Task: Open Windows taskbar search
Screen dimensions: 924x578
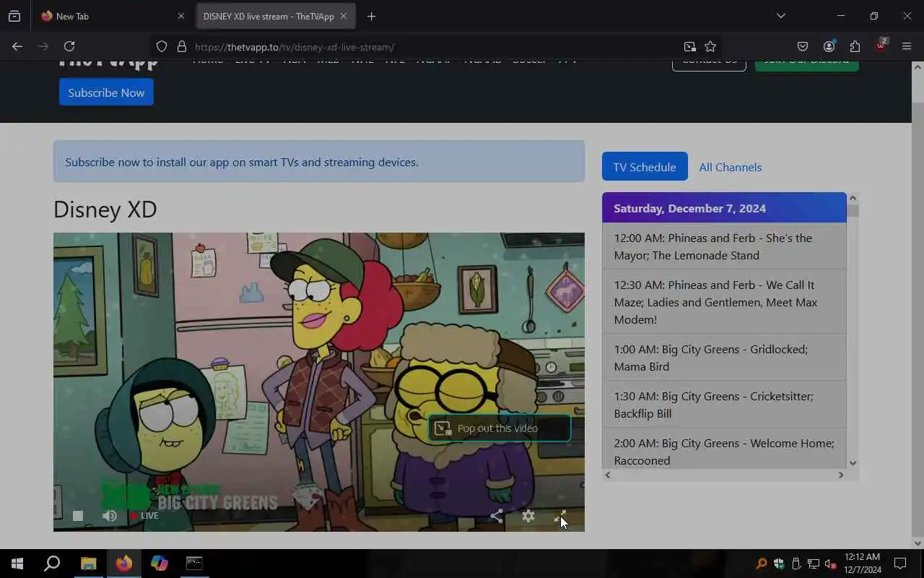Action: coord(52,564)
